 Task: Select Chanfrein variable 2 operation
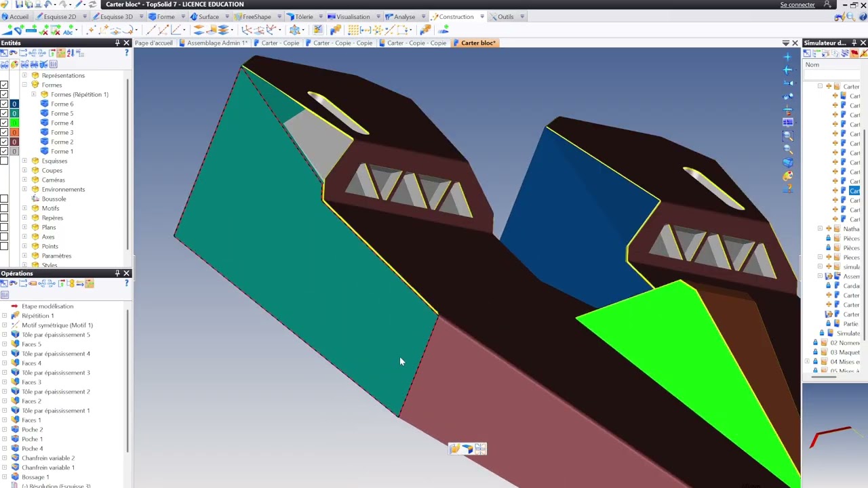tap(48, 457)
